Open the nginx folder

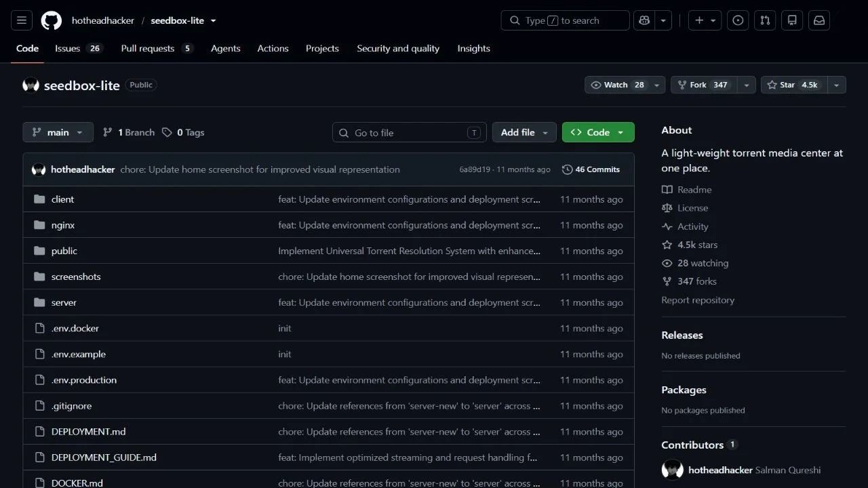tap(63, 225)
